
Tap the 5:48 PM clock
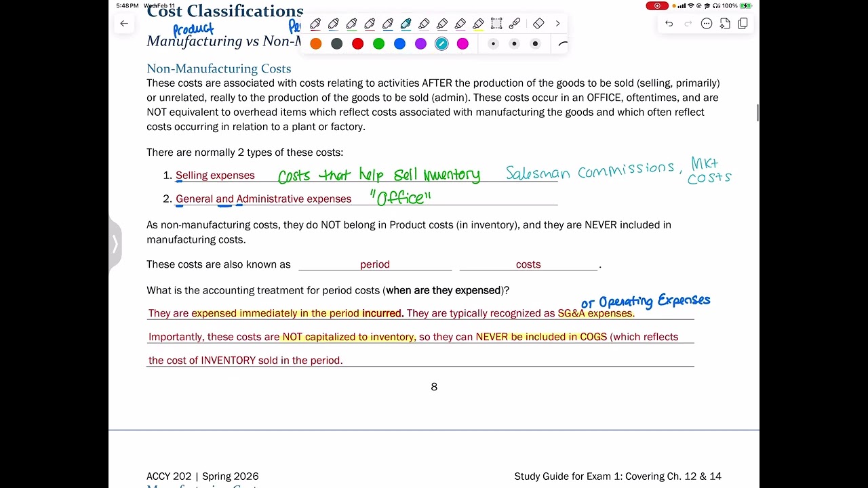127,6
